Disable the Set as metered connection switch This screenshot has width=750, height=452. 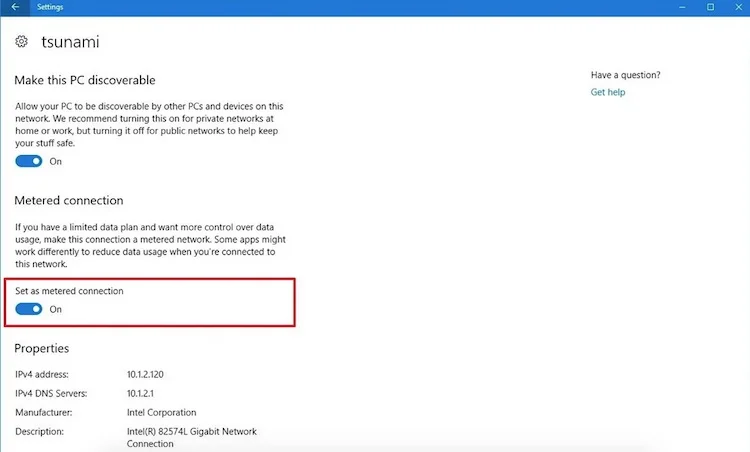29,309
